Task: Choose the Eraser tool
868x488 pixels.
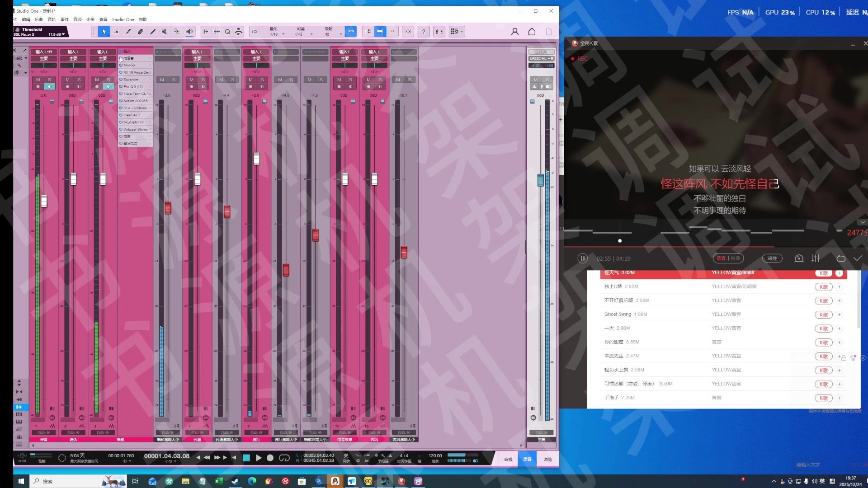Action: pyautogui.click(x=141, y=32)
